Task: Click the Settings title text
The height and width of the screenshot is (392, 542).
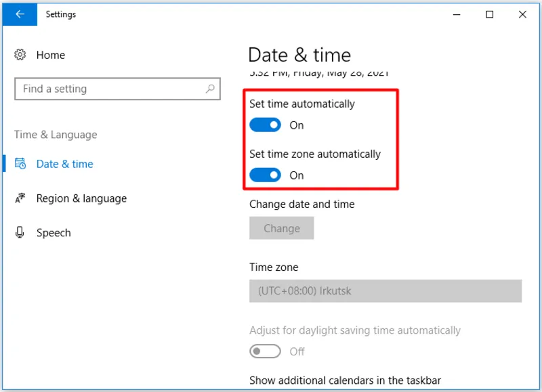Action: (x=61, y=14)
